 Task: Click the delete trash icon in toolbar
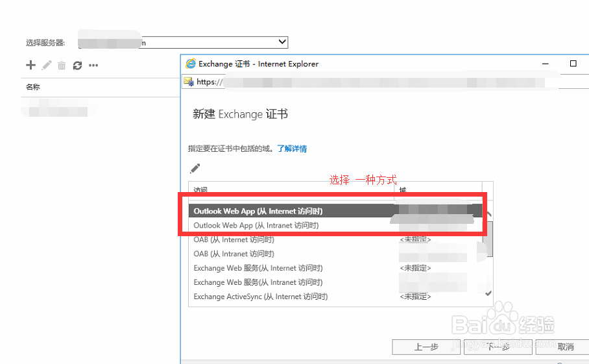coord(62,66)
